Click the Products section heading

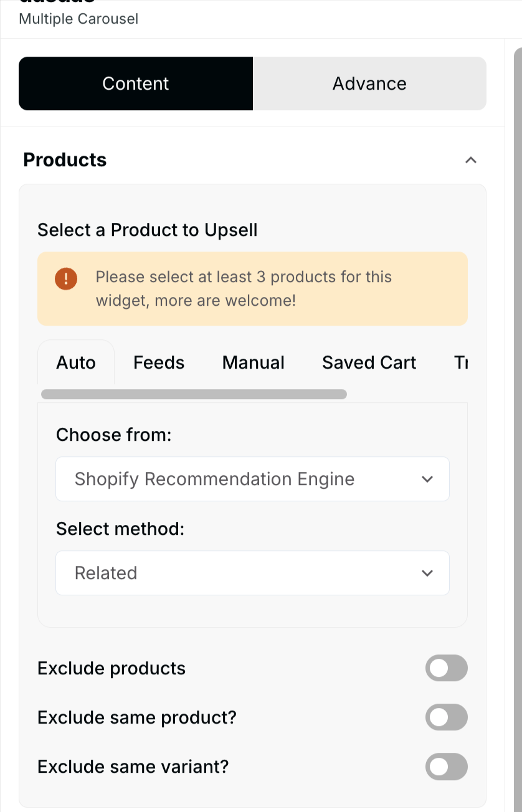pyautogui.click(x=65, y=160)
